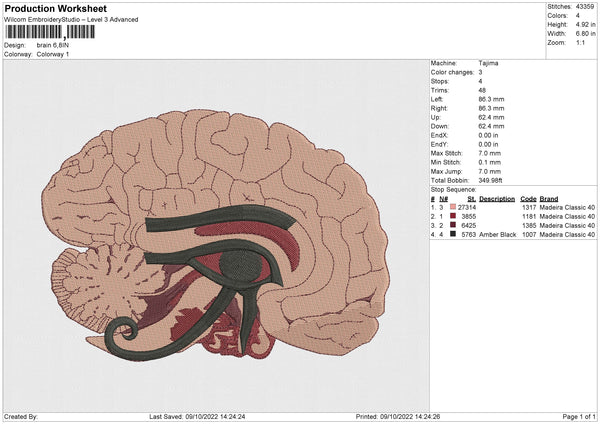This screenshot has height=424, width=600.
Task: Click stitch count 27314 in stop sequence
Action: [467, 207]
